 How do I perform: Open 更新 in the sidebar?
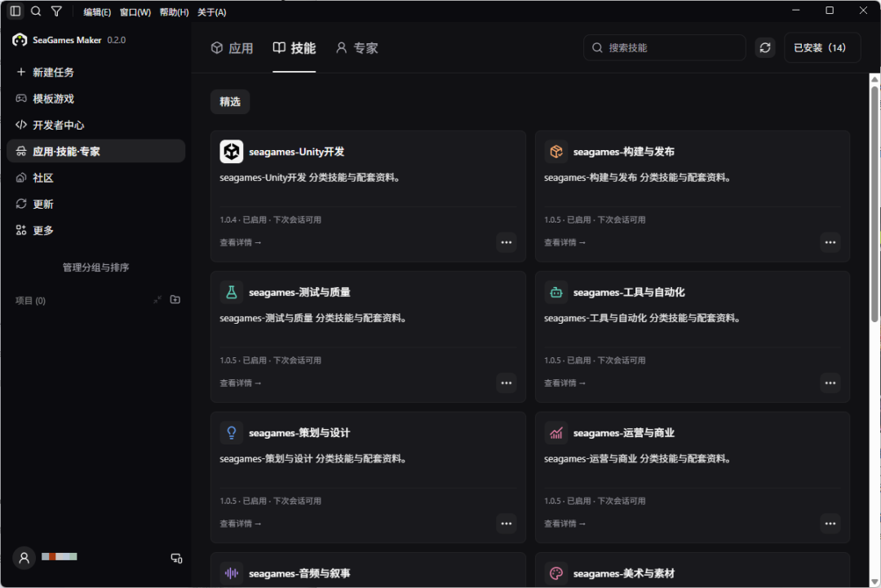[x=95, y=204]
